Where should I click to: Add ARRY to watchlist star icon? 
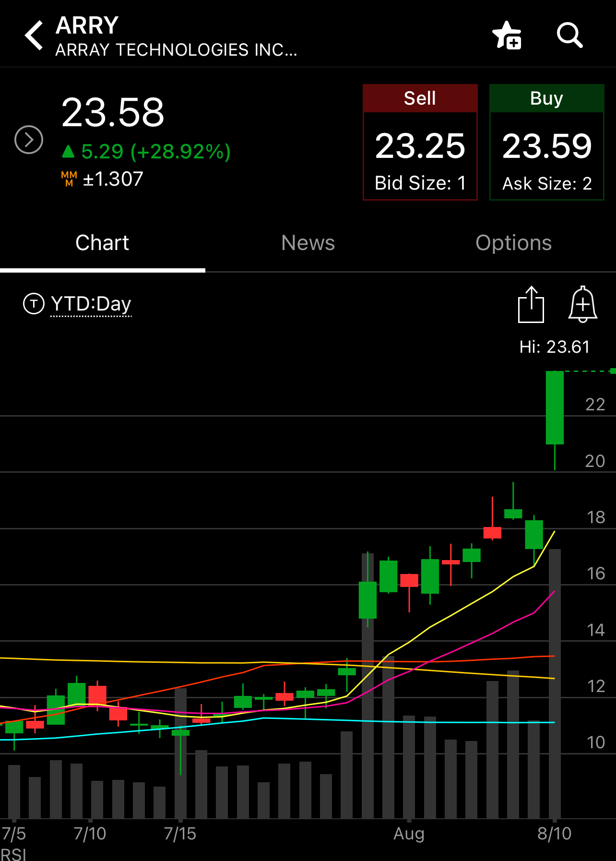click(507, 35)
